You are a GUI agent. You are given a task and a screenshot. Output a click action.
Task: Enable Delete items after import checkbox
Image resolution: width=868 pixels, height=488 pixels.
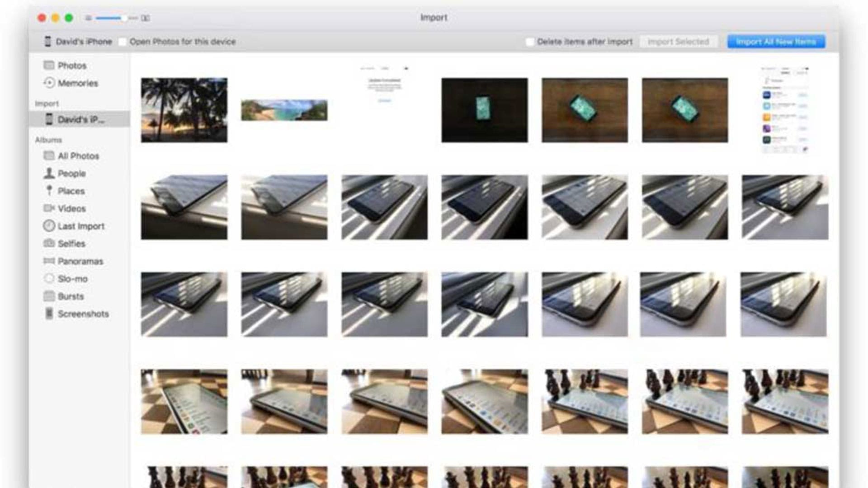point(529,42)
